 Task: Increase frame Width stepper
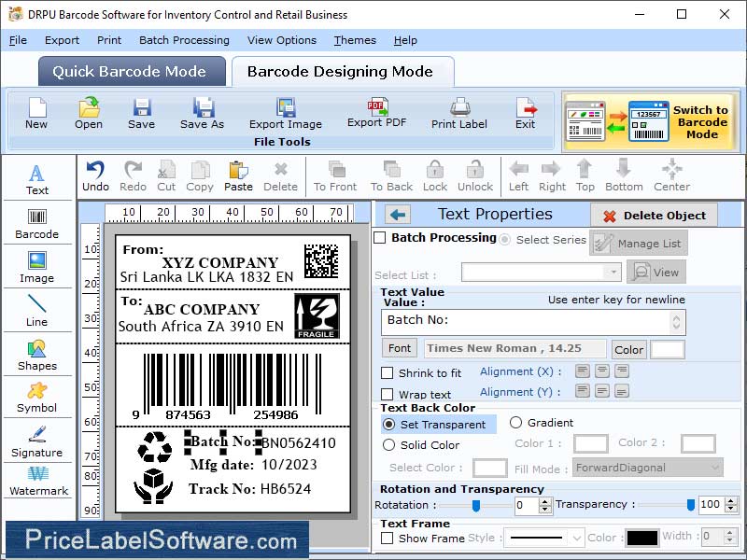click(730, 533)
